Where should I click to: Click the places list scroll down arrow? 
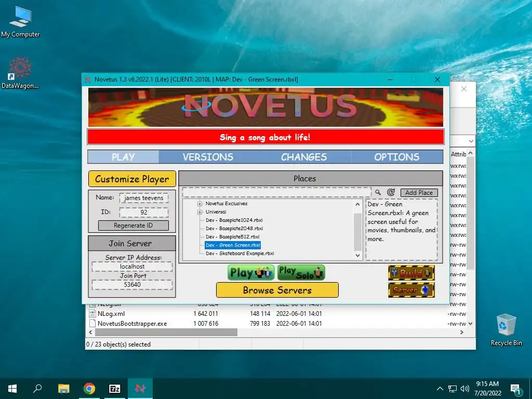coord(357,256)
